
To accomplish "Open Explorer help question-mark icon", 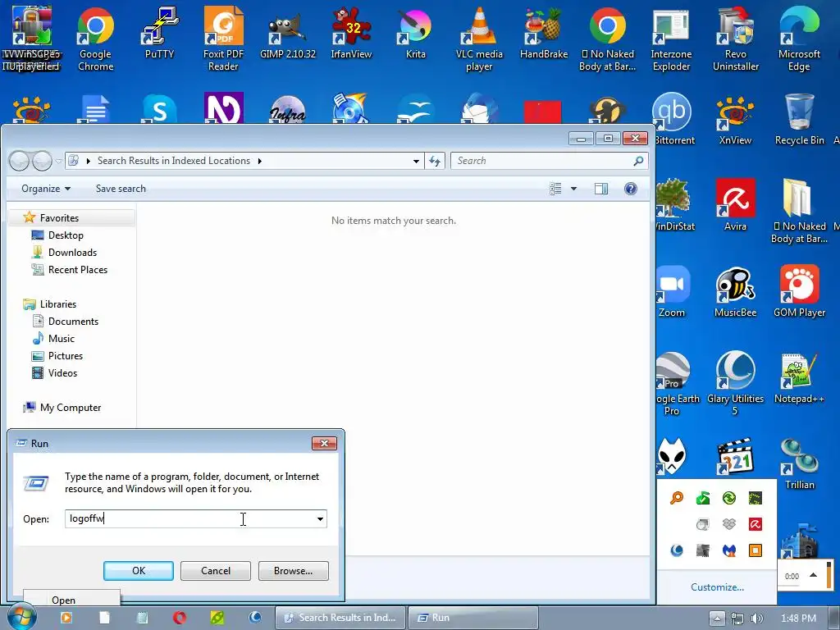I will pos(631,189).
